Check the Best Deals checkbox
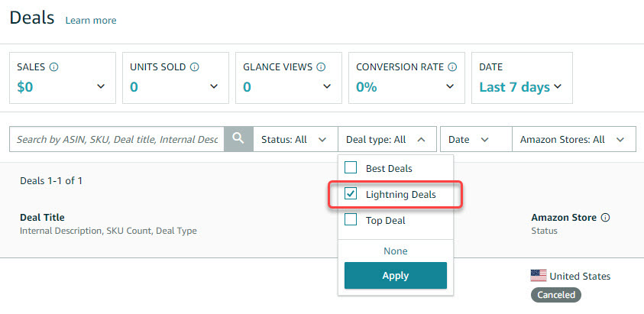The image size is (644, 314). [351, 168]
